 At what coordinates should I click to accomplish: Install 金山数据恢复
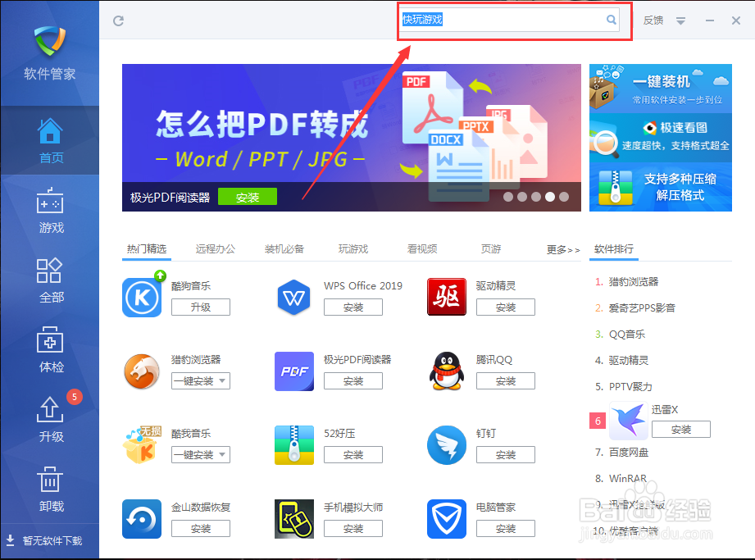(x=201, y=528)
